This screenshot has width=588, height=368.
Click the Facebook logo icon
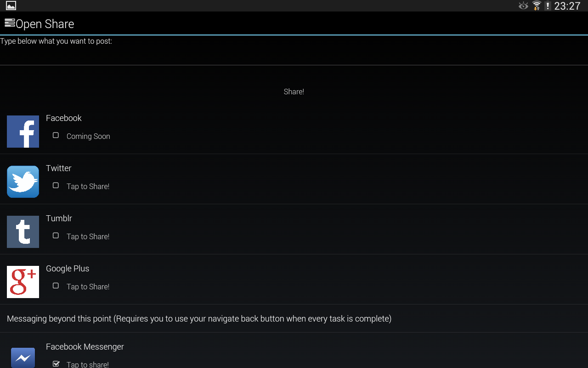point(23,132)
